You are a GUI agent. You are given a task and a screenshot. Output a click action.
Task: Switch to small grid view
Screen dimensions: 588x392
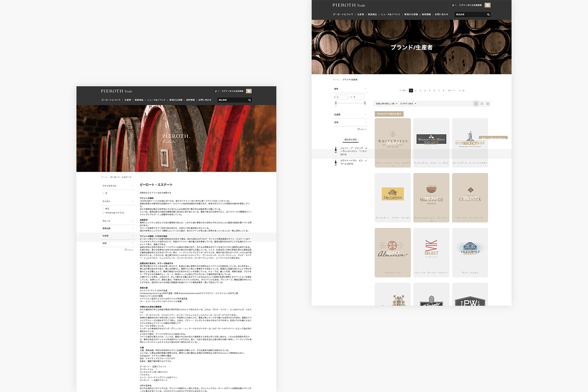pyautogui.click(x=482, y=103)
